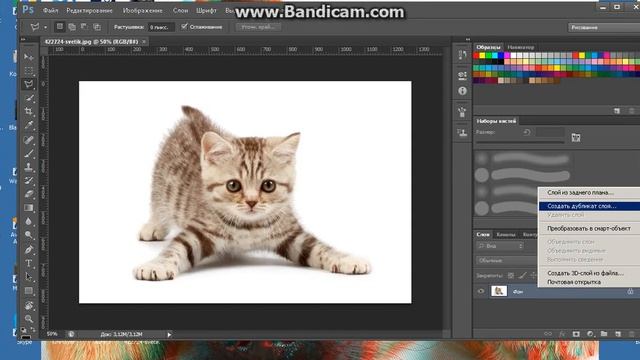Choose Преобразовать в смарт-объект menu entry
This screenshot has height=360, width=640.
589,229
